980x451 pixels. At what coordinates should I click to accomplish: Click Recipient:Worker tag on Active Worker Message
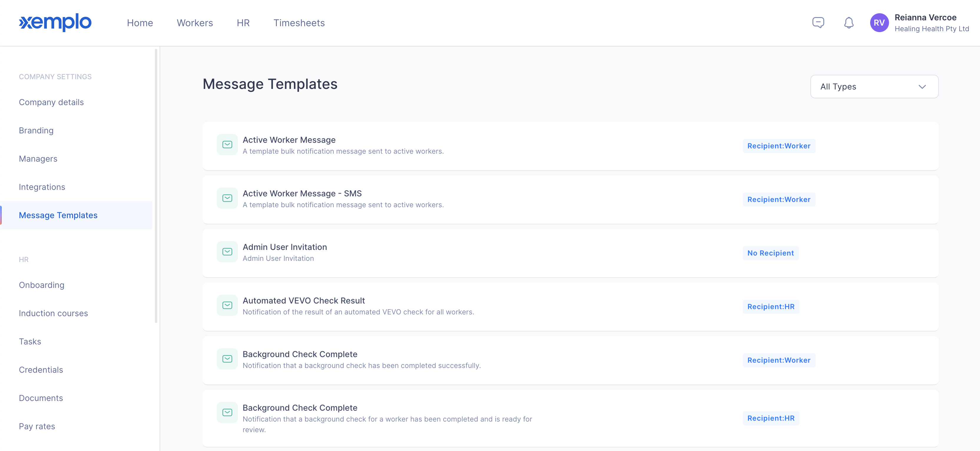click(x=779, y=146)
